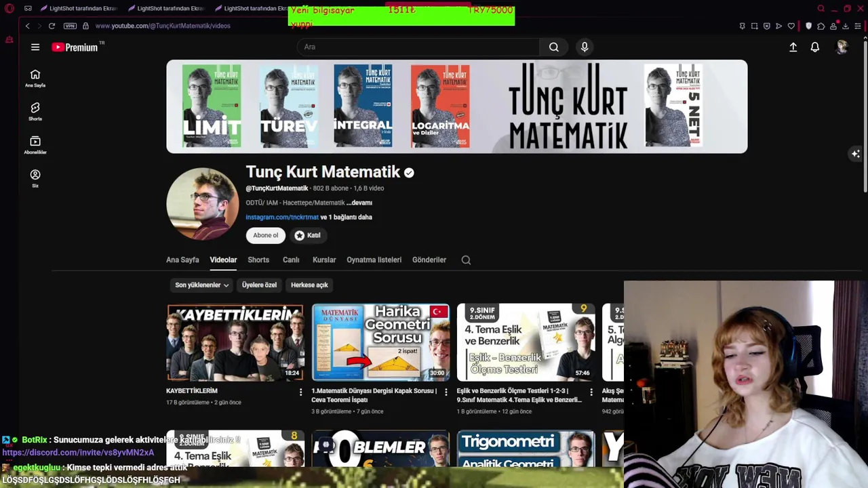The height and width of the screenshot is (488, 868).
Task: Open the Oynatma listeleri tab
Action: click(x=374, y=260)
